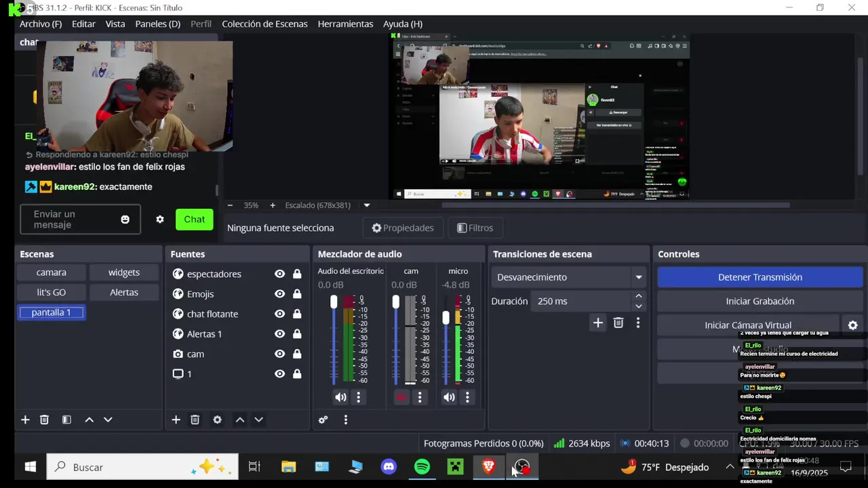This screenshot has width=868, height=488.
Task: Delete selected source trash icon in Fuentes
Action: click(195, 420)
